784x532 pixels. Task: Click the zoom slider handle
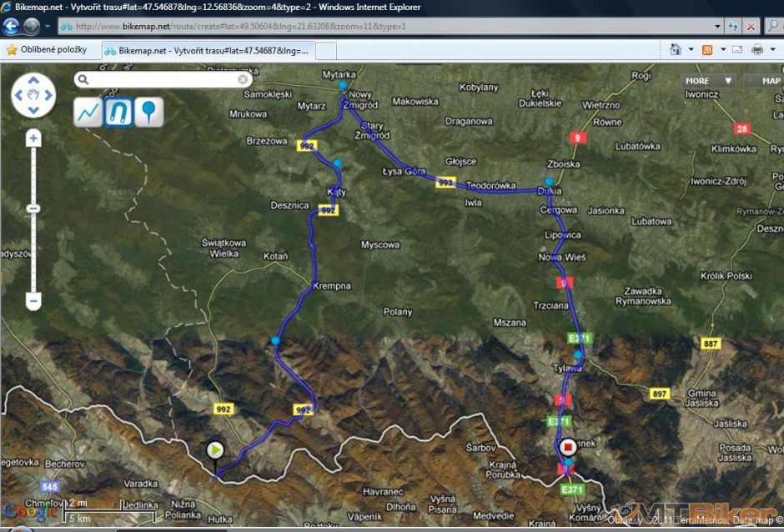click(33, 208)
